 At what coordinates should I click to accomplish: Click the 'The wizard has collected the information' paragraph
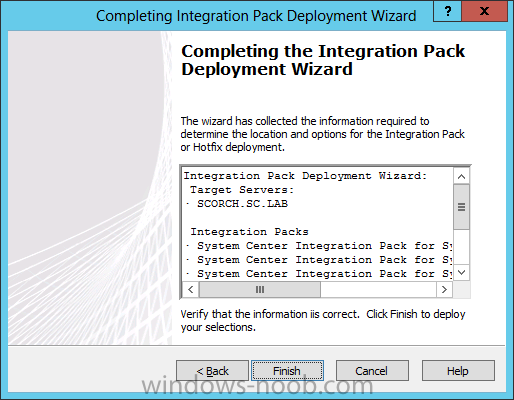click(x=322, y=134)
